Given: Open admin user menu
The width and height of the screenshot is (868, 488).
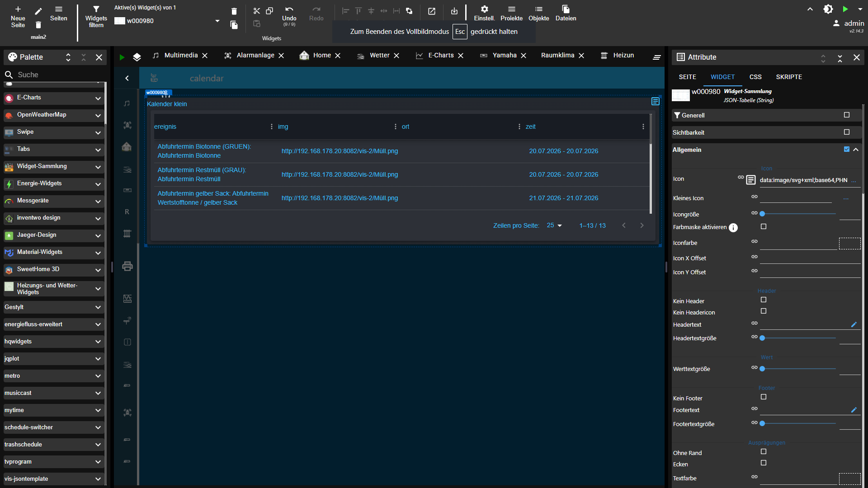Looking at the screenshot, I should (849, 23).
